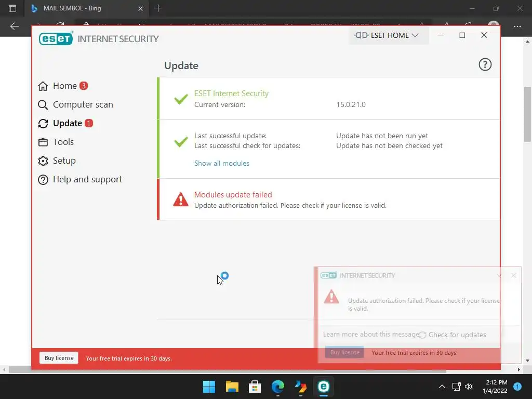532x399 pixels.
Task: Click the Buy license button in bottom bar
Action: 59,358
